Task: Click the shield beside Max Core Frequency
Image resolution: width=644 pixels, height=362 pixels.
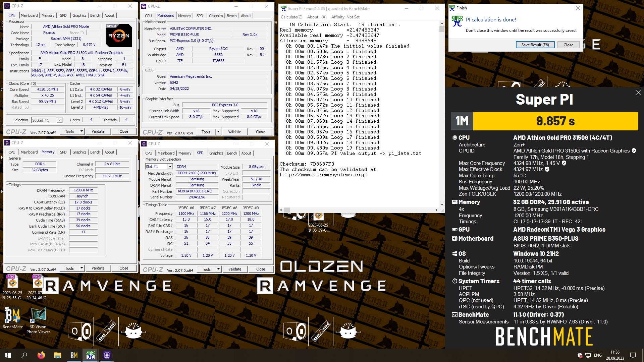Action: [564, 163]
